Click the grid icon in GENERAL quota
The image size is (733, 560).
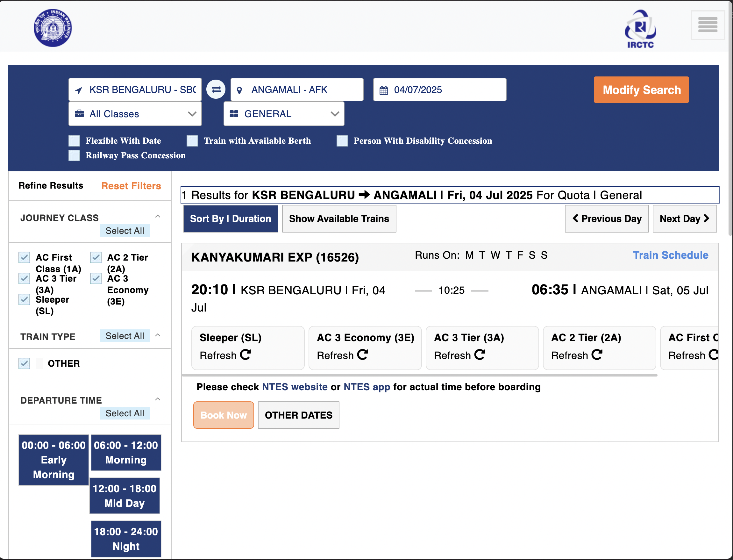[x=234, y=114]
